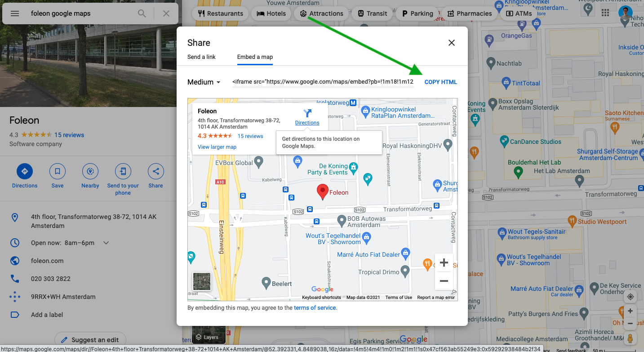
Task: Copy the embed HTML code
Action: click(440, 82)
